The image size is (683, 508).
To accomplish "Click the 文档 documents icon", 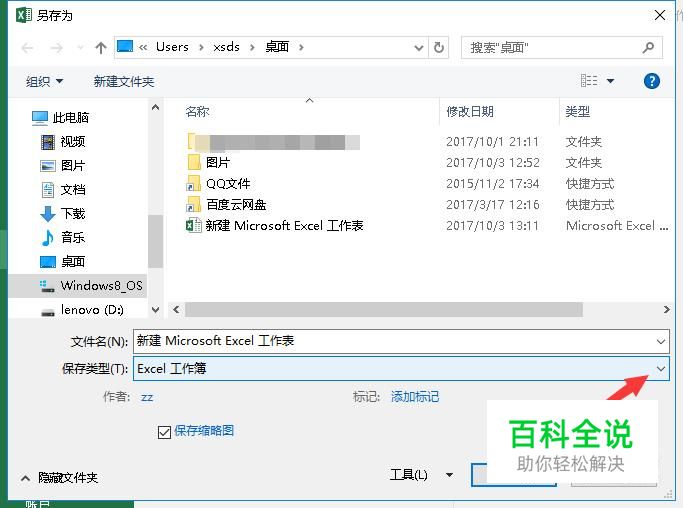I will coord(47,190).
